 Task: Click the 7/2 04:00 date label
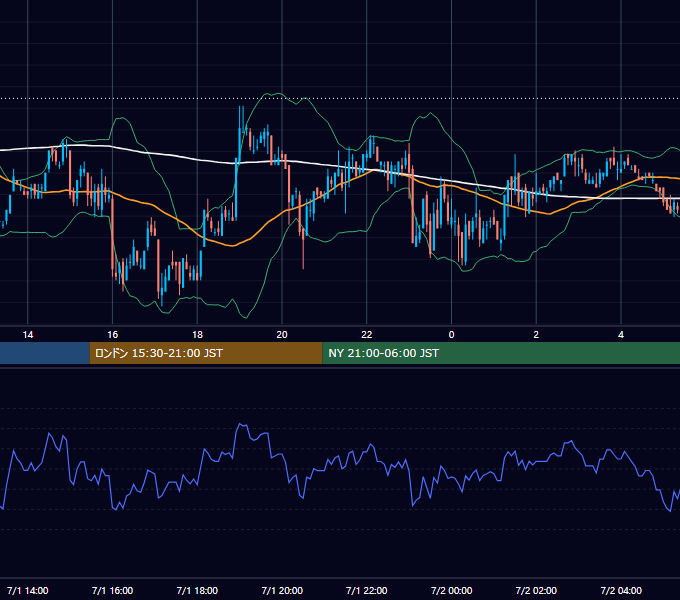(x=621, y=591)
